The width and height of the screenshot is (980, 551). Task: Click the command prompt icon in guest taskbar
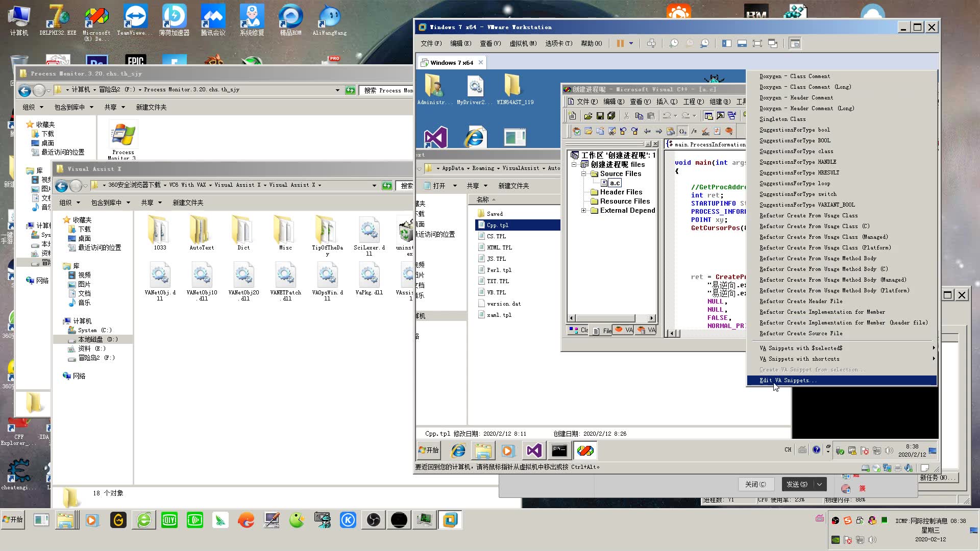pos(559,450)
